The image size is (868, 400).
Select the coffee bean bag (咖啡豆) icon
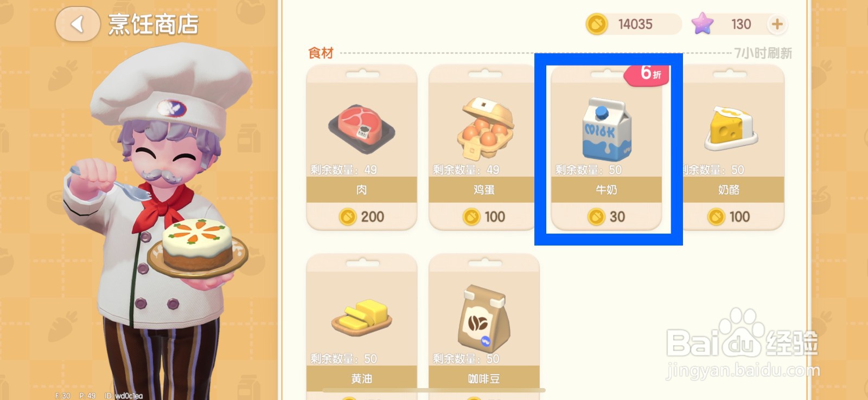point(482,319)
